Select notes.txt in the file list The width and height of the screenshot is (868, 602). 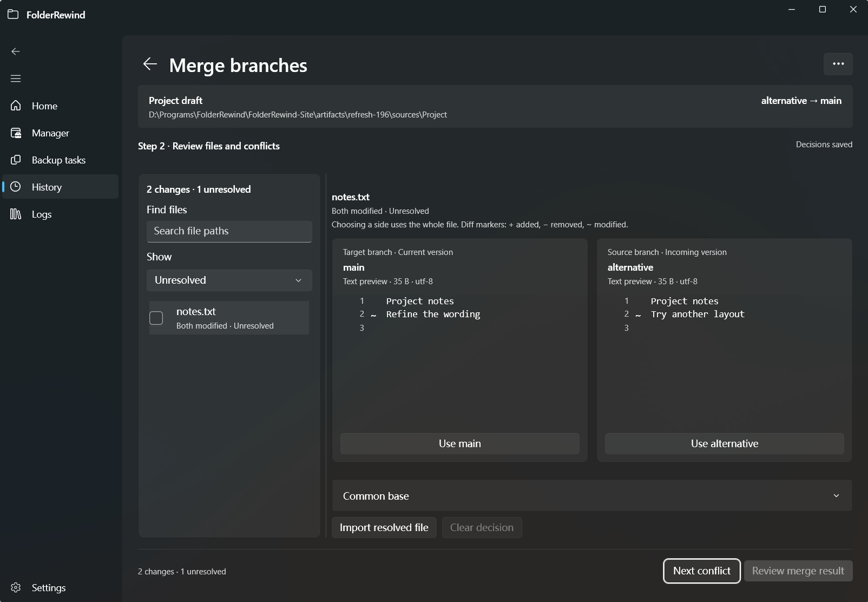click(229, 318)
